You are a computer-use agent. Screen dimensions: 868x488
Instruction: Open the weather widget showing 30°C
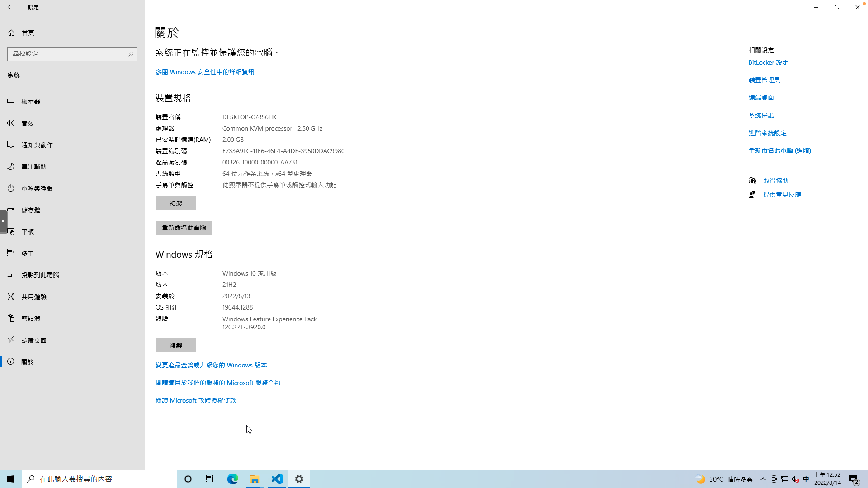click(724, 479)
